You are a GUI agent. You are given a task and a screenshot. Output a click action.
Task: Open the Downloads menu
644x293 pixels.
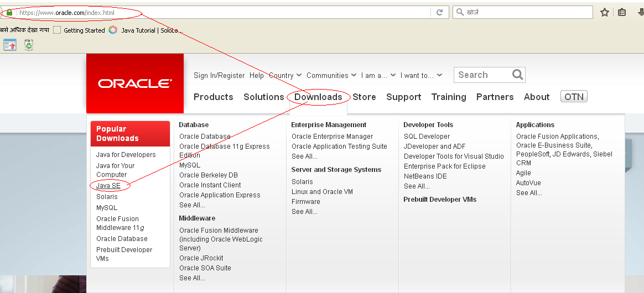[318, 97]
